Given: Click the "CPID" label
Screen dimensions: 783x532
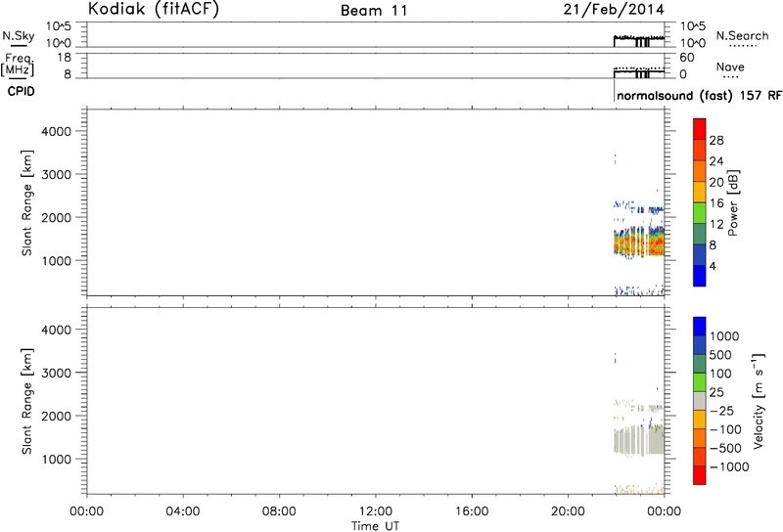Looking at the screenshot, I should (21, 92).
